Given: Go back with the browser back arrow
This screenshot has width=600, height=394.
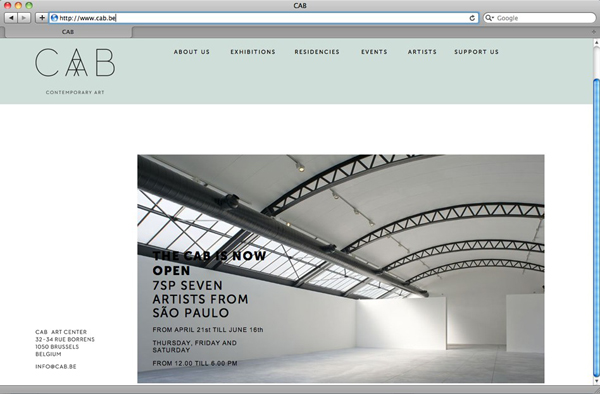Looking at the screenshot, I should click(x=11, y=18).
